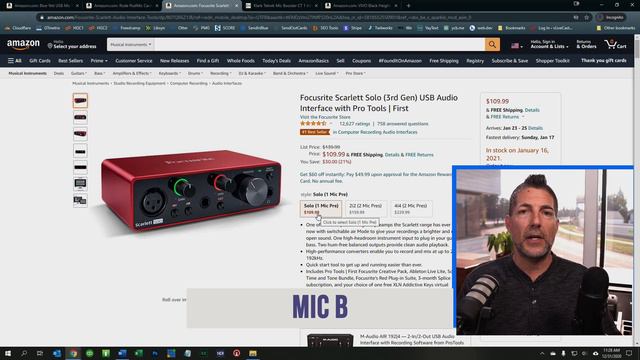
Task: Click the #1 Best Seller badge
Action: coord(315,132)
